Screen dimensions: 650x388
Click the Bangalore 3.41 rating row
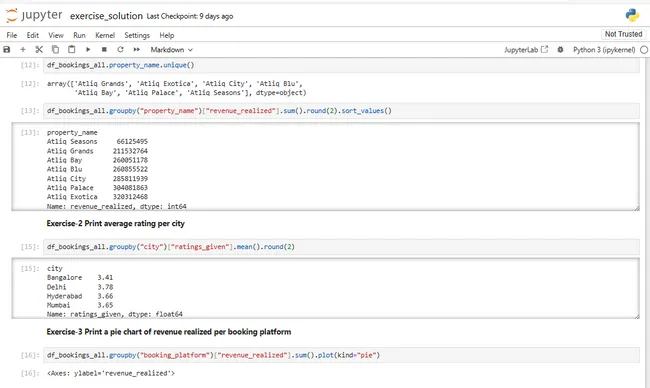tap(80, 278)
